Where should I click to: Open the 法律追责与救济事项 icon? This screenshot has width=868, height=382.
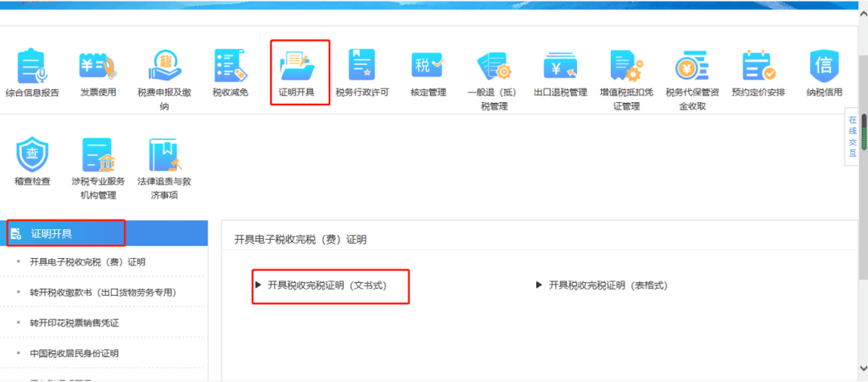pos(165,155)
